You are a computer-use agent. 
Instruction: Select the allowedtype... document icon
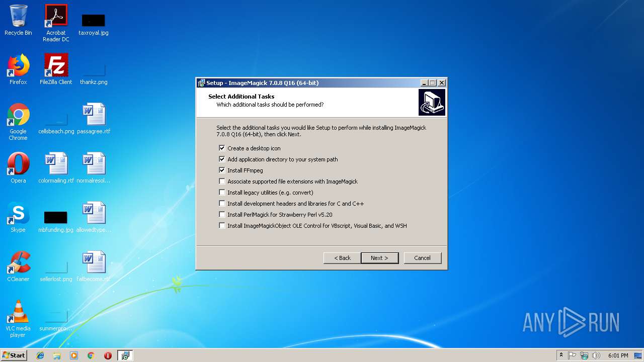[94, 217]
